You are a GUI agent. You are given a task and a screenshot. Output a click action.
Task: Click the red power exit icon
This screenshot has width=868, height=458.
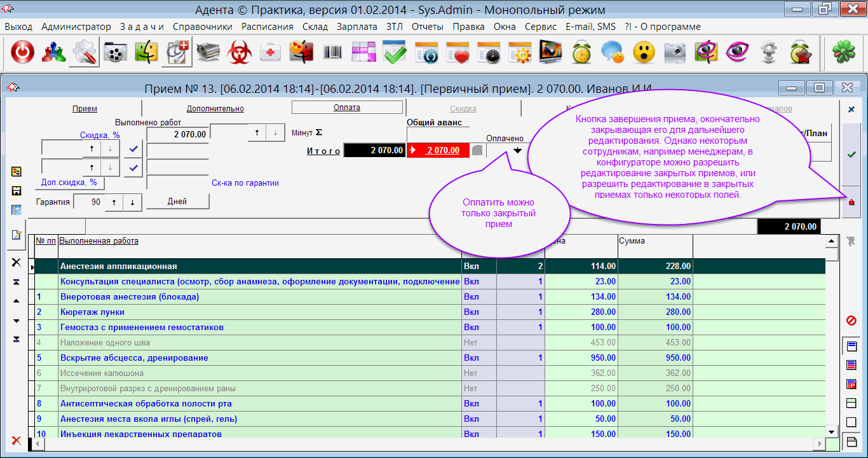[23, 53]
